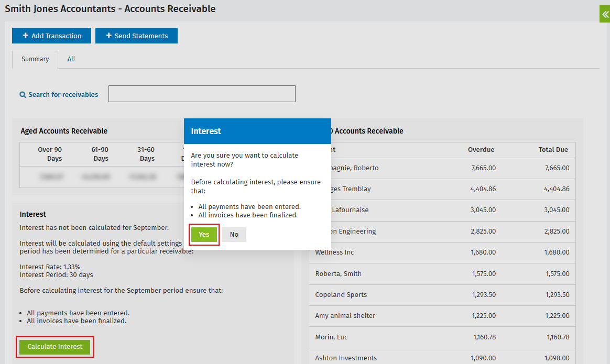Click the 1,090.00 total due for Ashton Investments
The image size is (610, 364).
(557, 358)
